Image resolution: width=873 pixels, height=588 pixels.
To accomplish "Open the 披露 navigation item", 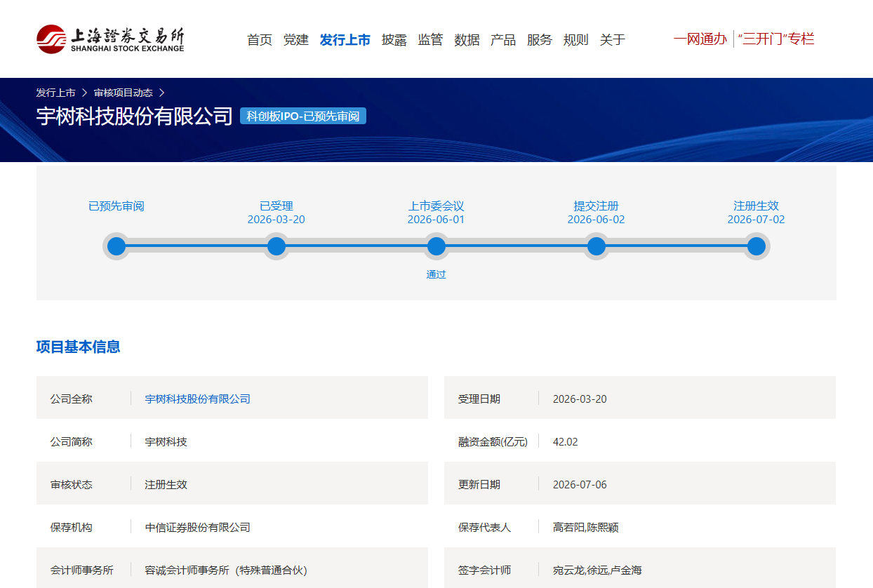I will tap(394, 40).
